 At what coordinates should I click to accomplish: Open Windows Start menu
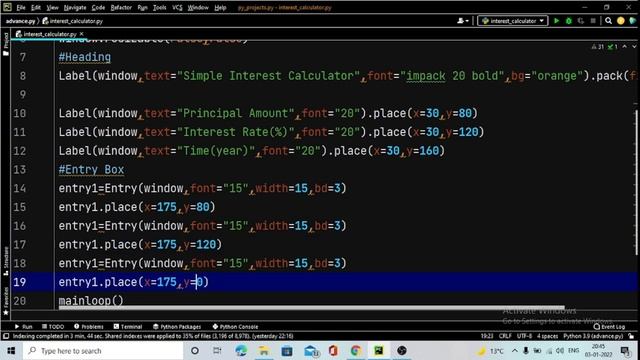[11, 351]
